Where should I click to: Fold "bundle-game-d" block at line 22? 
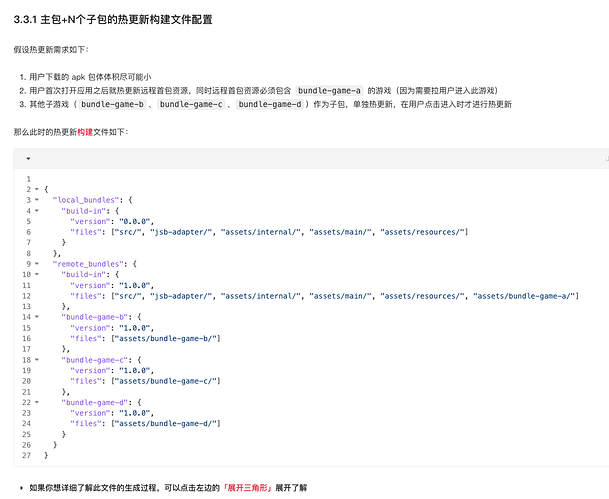[37, 402]
